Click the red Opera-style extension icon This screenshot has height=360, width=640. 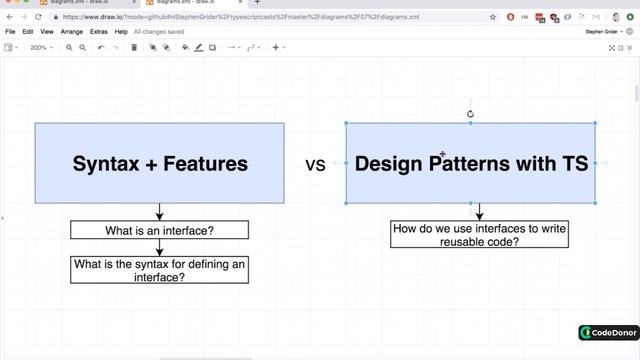510,17
